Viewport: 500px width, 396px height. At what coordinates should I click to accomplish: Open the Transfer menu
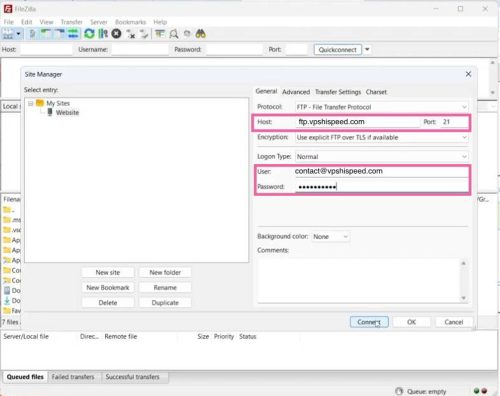[x=72, y=22]
